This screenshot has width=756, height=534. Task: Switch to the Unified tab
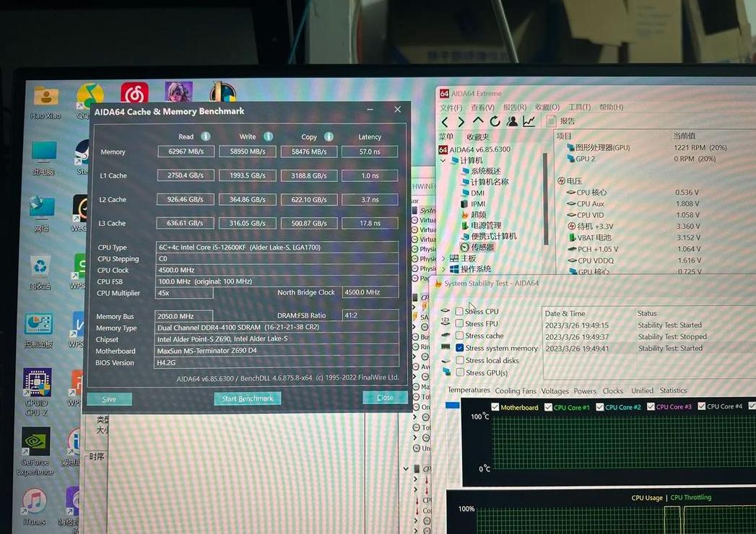coord(642,390)
